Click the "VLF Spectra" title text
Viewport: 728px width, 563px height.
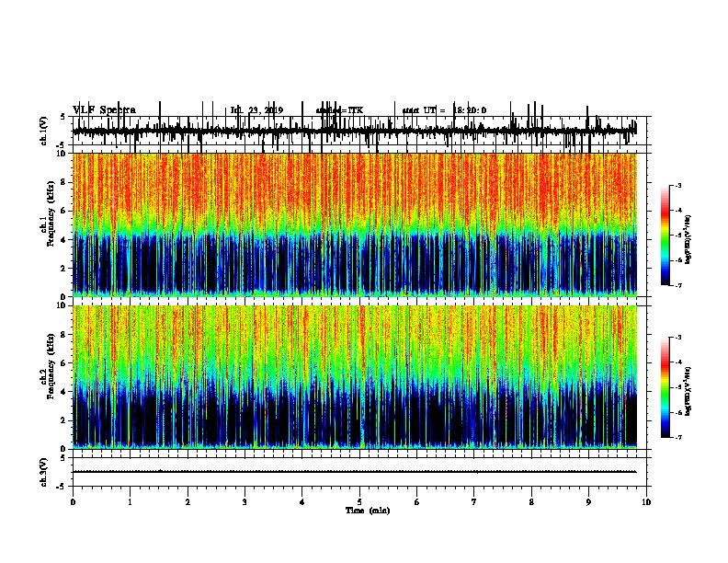point(104,110)
